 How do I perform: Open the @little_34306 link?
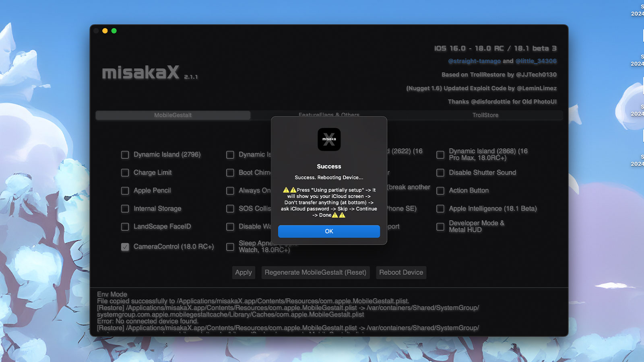pyautogui.click(x=536, y=61)
